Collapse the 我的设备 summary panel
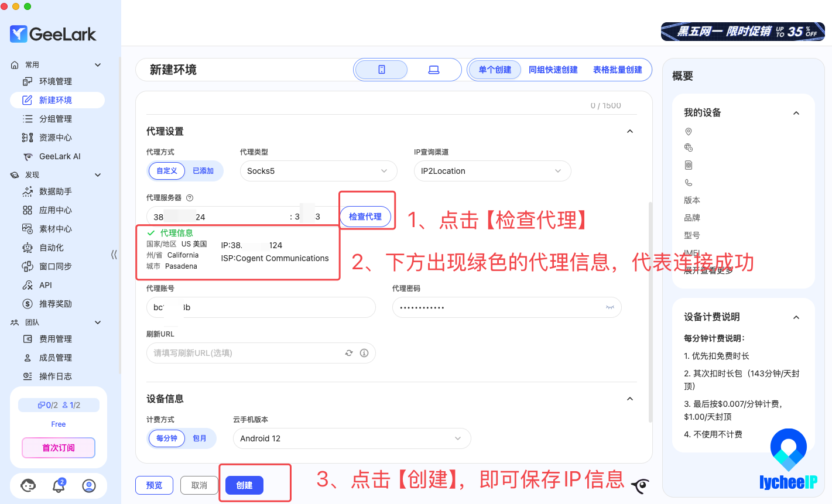The height and width of the screenshot is (504, 832). (796, 113)
